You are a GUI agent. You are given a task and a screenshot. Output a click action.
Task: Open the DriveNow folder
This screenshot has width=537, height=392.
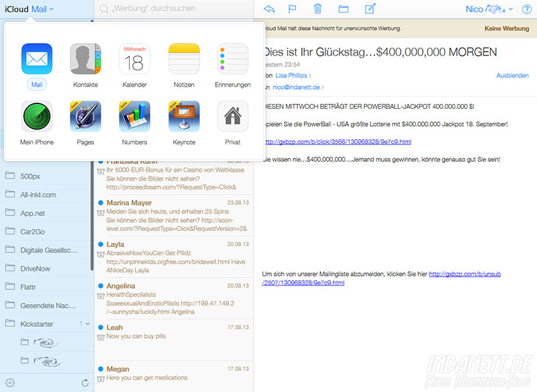[x=47, y=268]
